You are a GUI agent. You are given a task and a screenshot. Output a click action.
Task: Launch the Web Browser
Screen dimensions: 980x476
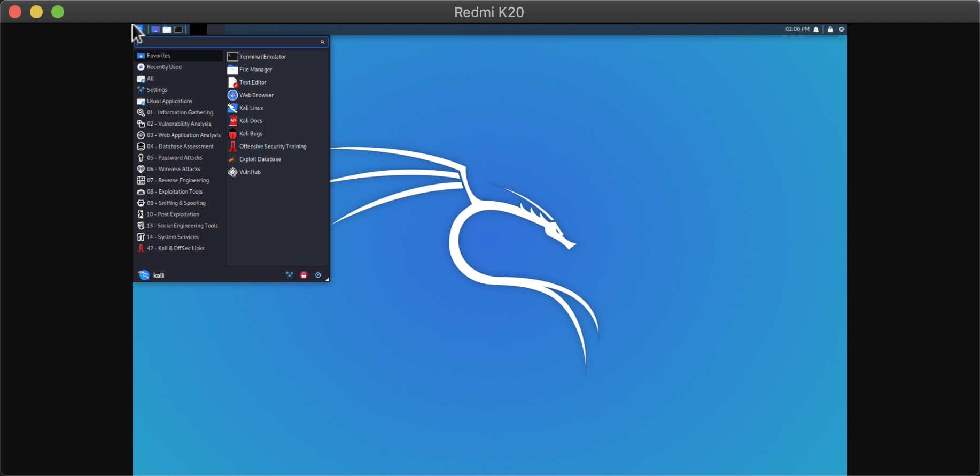tap(277, 95)
